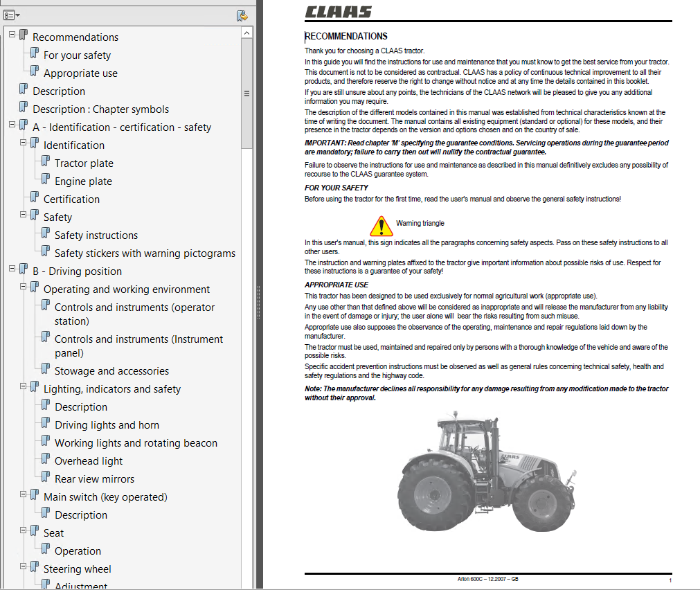700x590 pixels.
Task: Click the Working lights bookmark icon
Action: (46, 440)
